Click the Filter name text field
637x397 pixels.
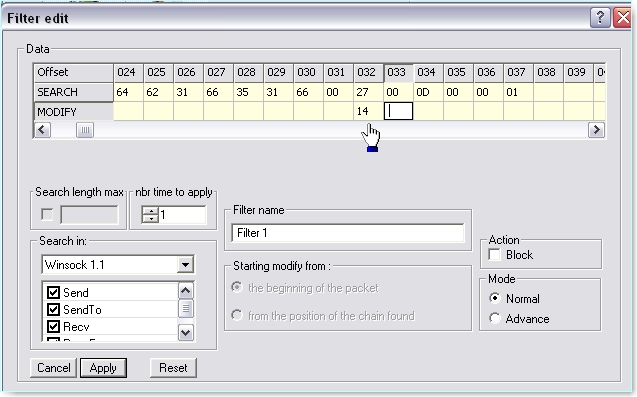coord(348,233)
